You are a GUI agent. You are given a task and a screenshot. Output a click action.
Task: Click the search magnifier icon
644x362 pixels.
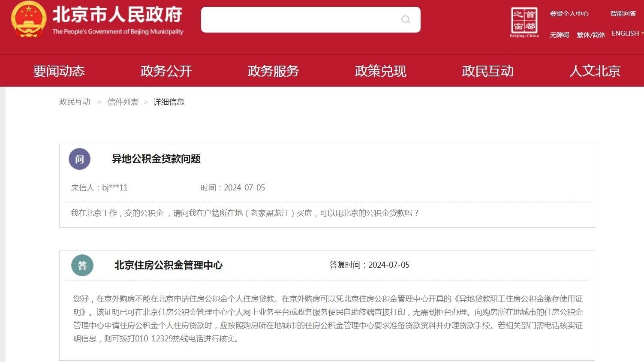coord(405,19)
